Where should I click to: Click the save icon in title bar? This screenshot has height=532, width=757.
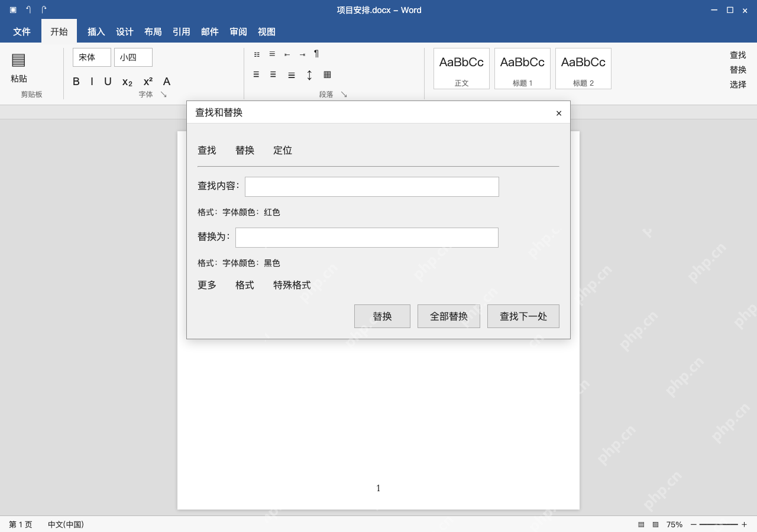point(13,9)
